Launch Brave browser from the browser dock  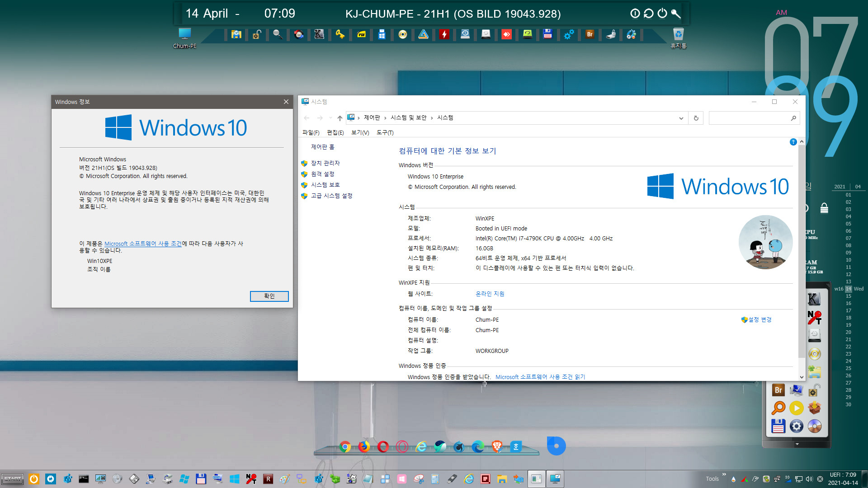point(497,447)
